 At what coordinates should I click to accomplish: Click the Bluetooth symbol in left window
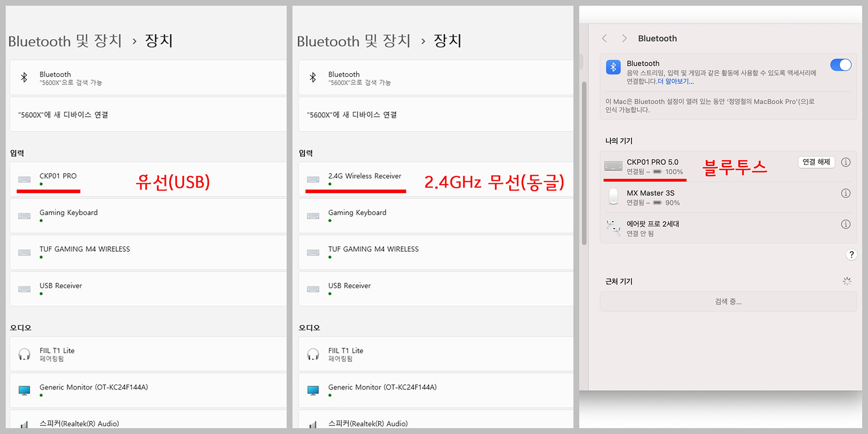tap(24, 78)
